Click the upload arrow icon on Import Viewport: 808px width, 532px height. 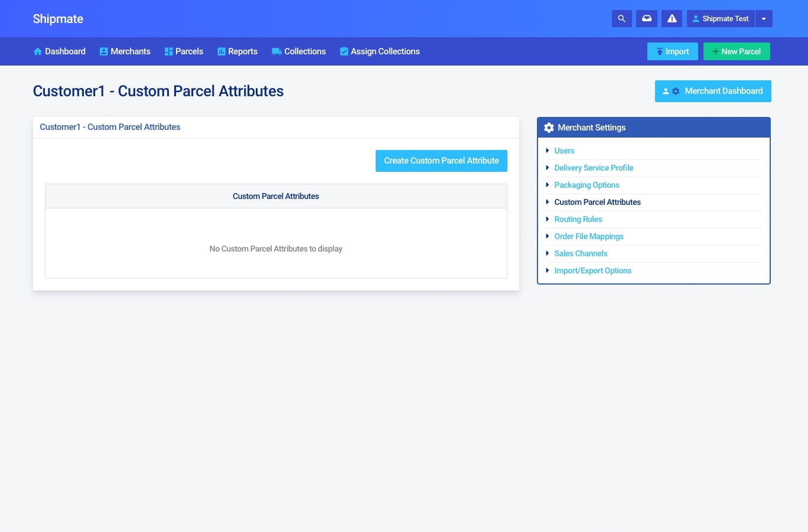(x=660, y=52)
